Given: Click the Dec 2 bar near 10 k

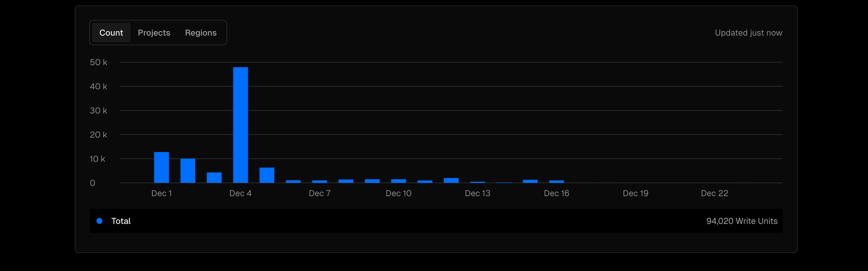Looking at the screenshot, I should pos(188,171).
